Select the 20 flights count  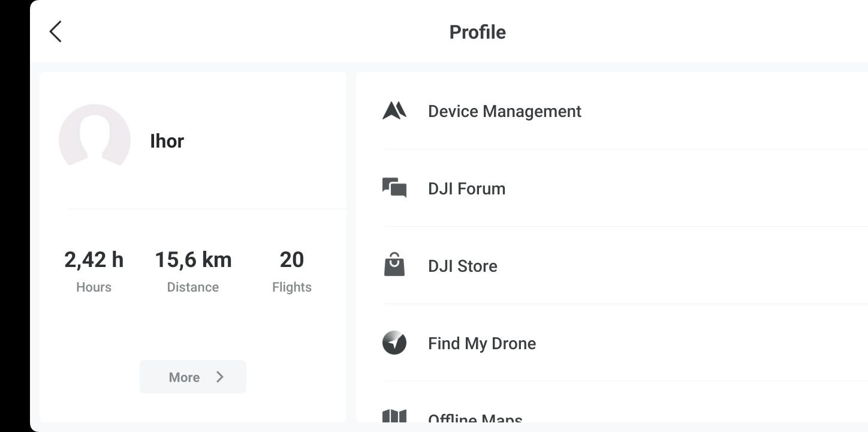pyautogui.click(x=292, y=260)
